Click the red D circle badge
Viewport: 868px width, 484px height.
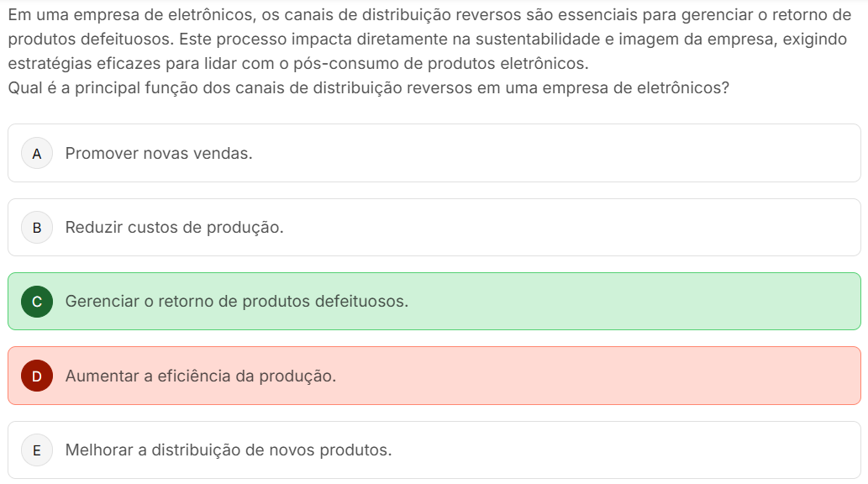click(36, 376)
